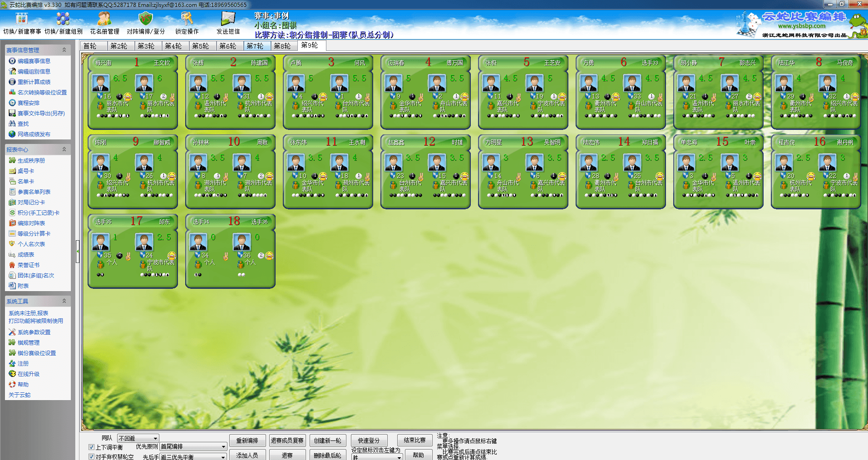Click the sidebar collapse splitter arrow
This screenshot has width=868, height=460.
(x=78, y=251)
